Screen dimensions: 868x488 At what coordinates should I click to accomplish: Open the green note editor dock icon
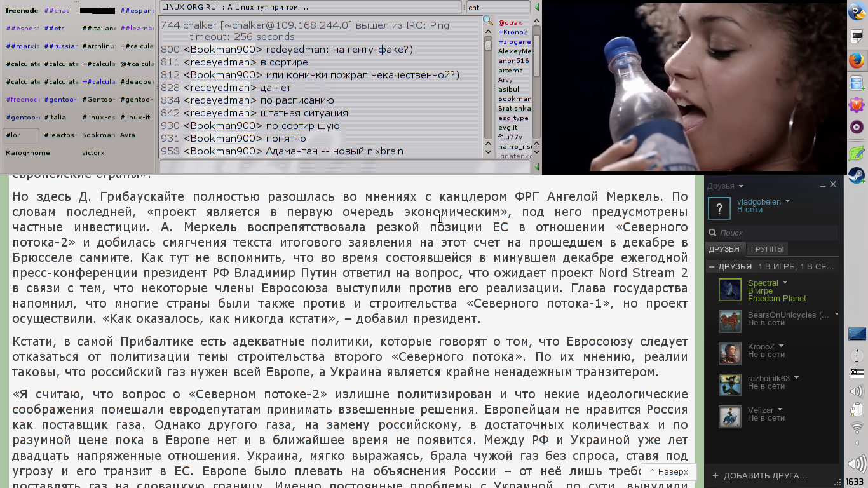857,153
